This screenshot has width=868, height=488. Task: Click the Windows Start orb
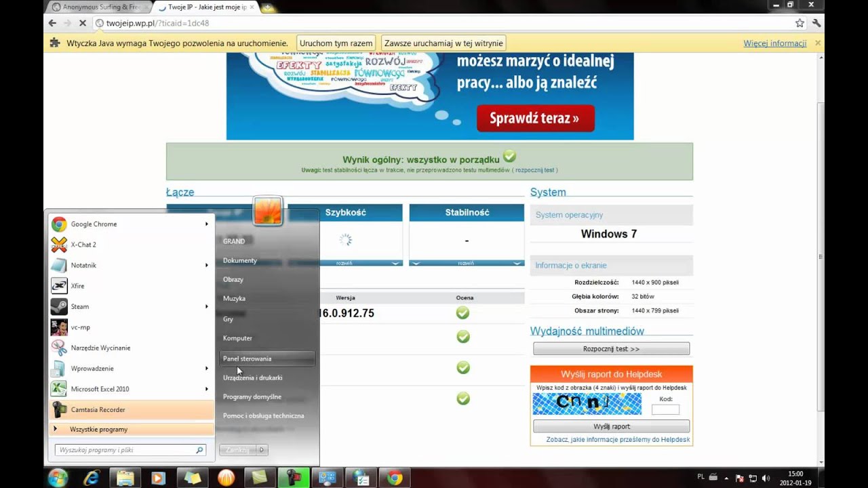(58, 477)
